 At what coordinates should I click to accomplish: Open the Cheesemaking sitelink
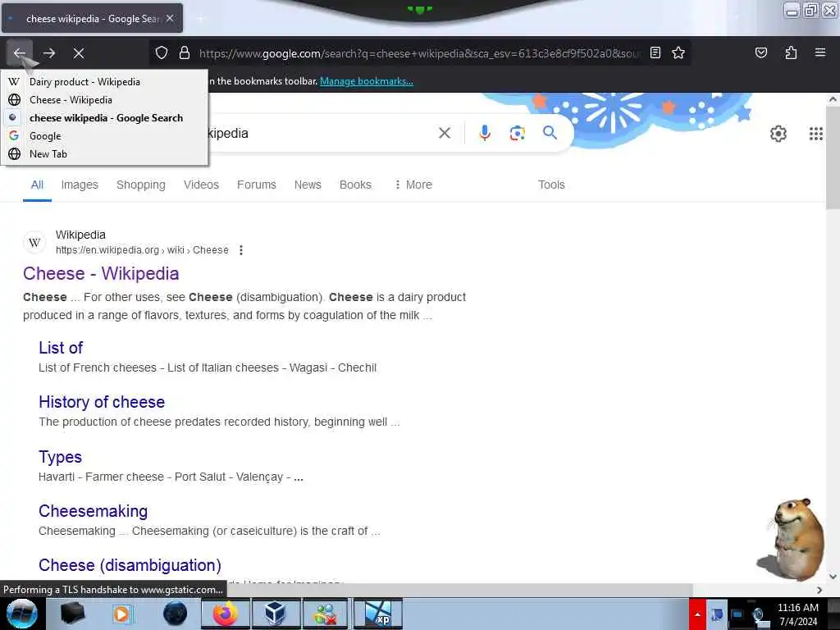coord(94,511)
